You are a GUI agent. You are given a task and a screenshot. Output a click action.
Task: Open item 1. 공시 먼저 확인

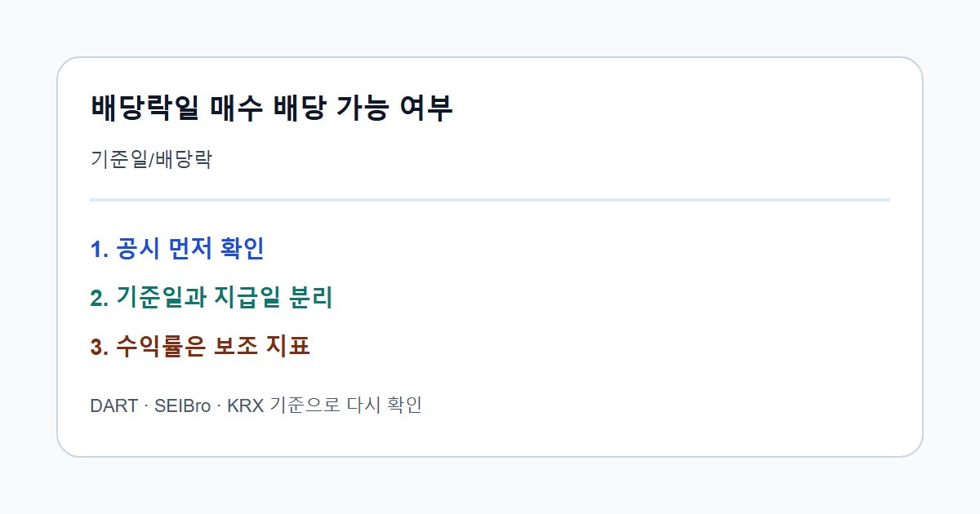pos(177,249)
